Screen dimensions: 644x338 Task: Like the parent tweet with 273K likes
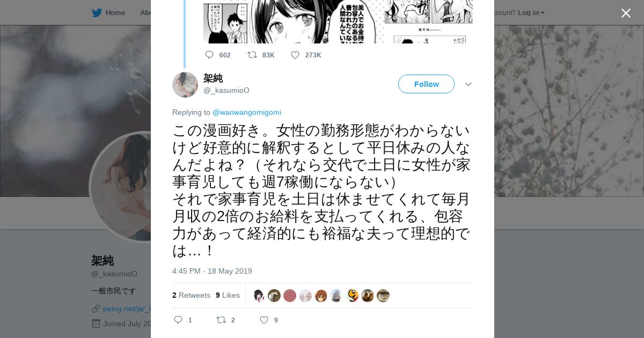coord(295,55)
